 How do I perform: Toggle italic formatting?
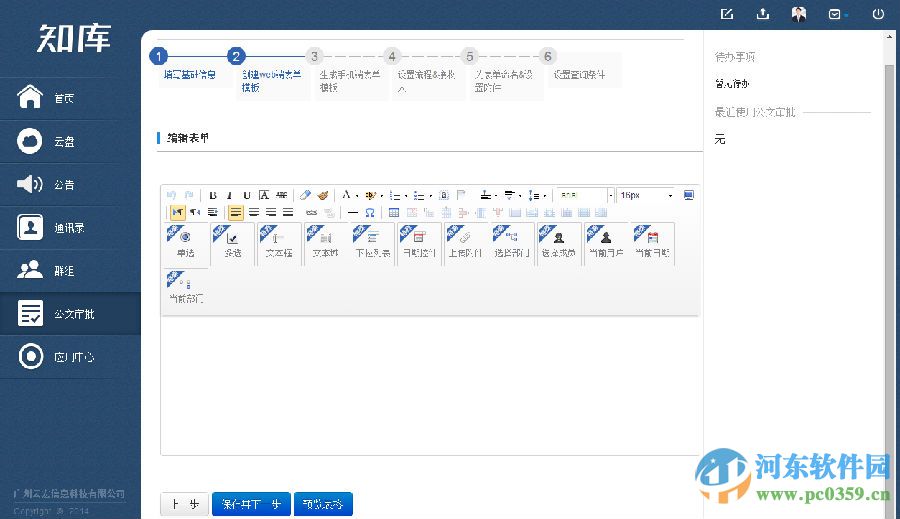pos(230,195)
